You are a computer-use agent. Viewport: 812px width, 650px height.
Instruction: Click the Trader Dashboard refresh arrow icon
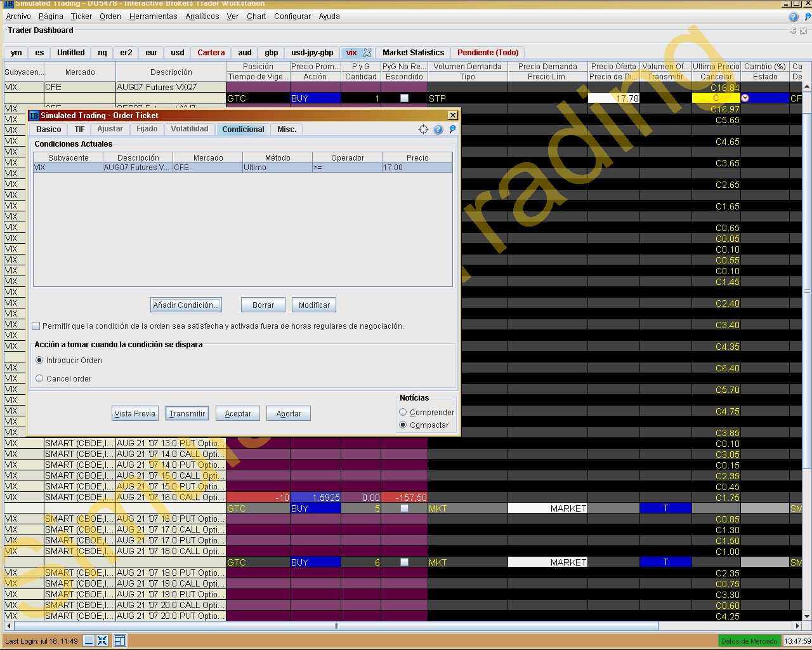pyautogui.click(x=793, y=30)
